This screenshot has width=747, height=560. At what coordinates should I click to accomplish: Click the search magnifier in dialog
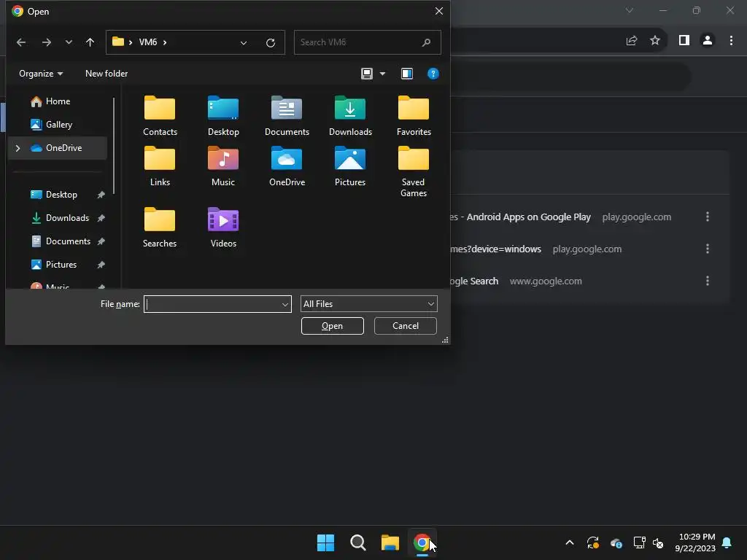click(426, 42)
